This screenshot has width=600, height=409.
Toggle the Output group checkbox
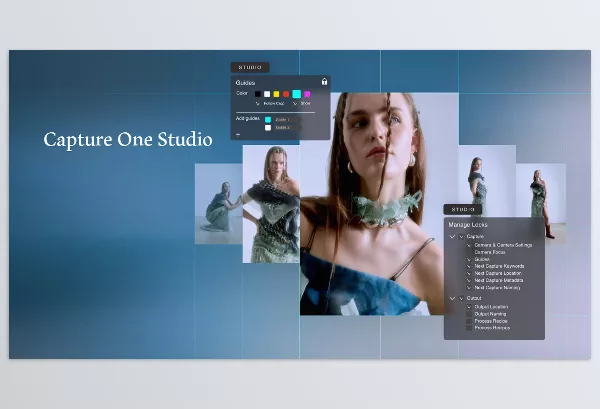tap(461, 298)
